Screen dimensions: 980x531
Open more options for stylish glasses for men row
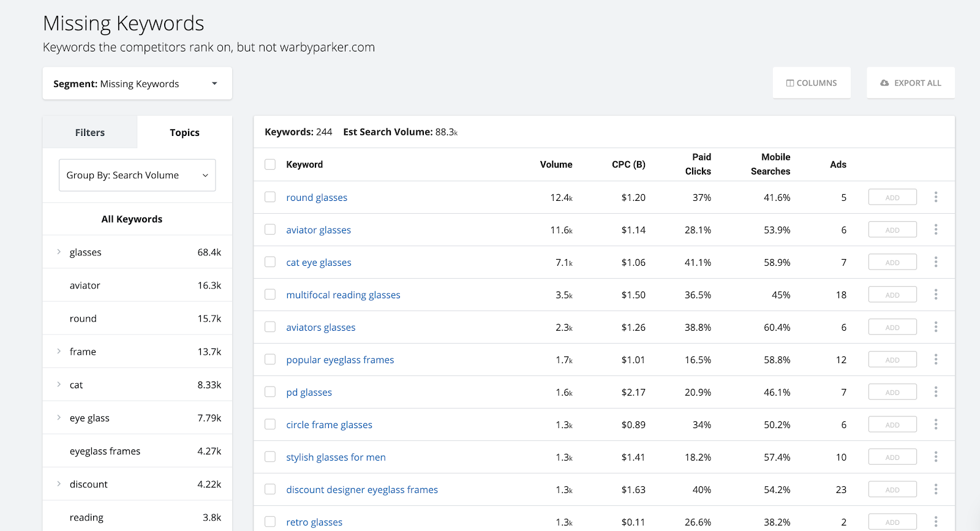[x=936, y=457]
